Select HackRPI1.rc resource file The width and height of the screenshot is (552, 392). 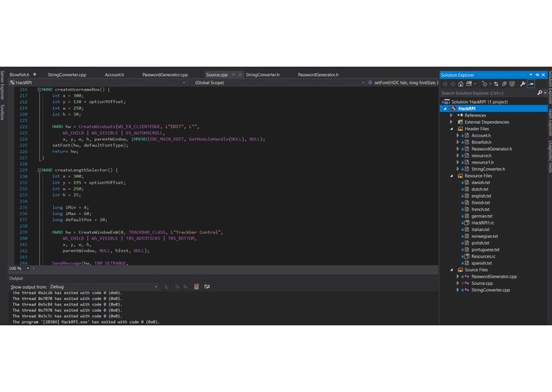click(483, 223)
